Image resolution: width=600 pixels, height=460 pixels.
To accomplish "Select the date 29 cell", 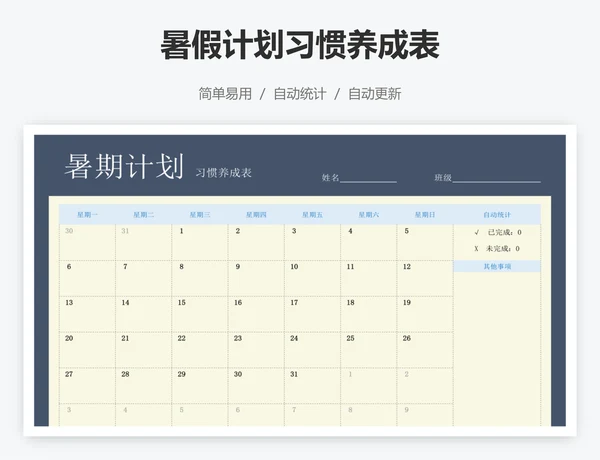I will tap(200, 386).
